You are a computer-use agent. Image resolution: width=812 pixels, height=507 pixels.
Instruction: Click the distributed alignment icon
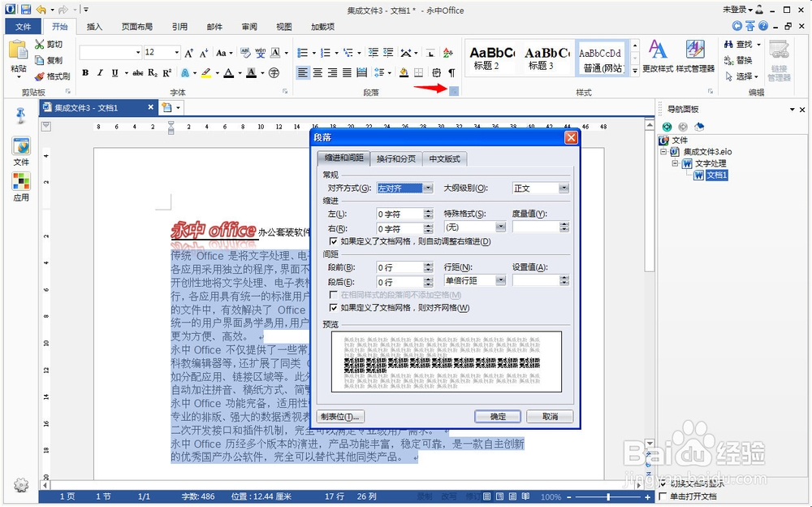tap(361, 72)
